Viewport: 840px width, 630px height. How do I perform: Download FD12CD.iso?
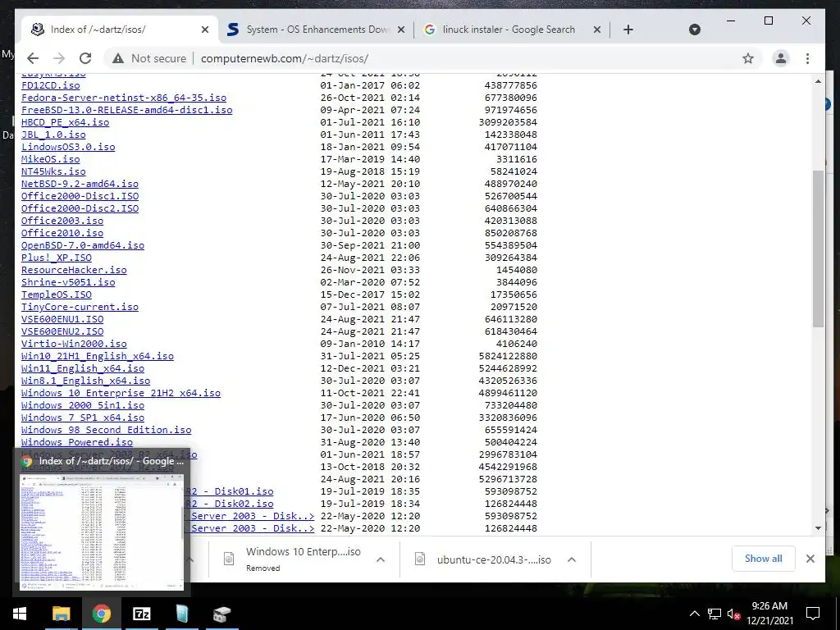(50, 85)
